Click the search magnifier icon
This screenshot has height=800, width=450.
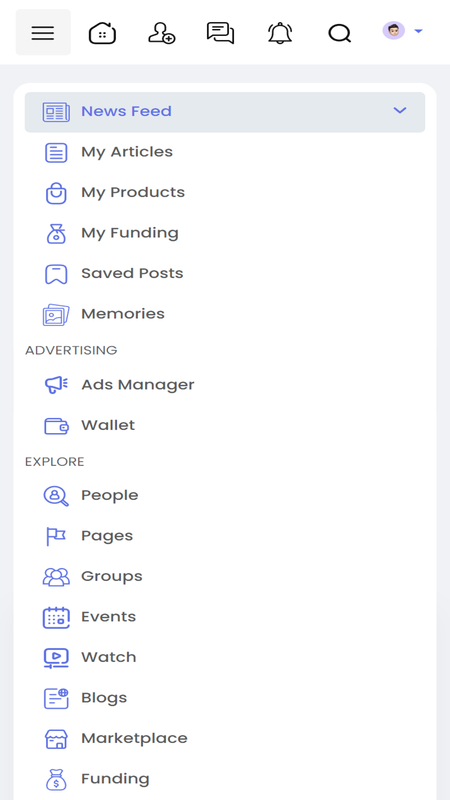[340, 34]
